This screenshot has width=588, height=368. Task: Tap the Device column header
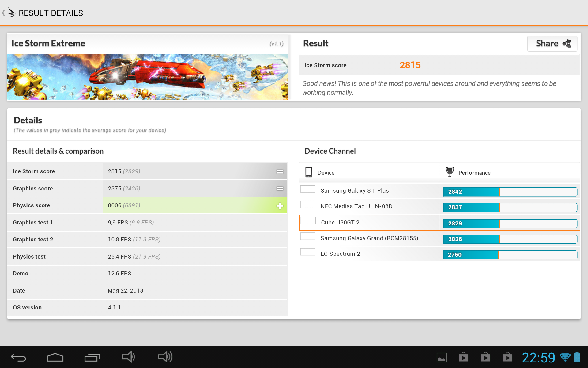coord(326,173)
